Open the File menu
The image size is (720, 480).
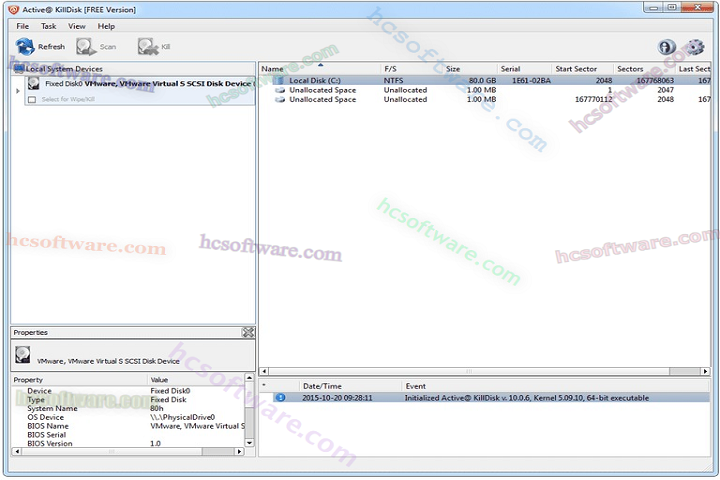[22, 26]
